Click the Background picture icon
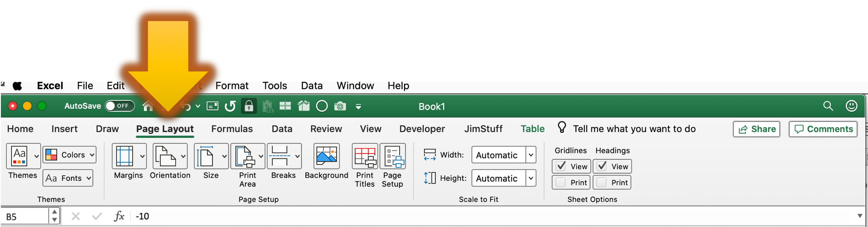Screen dimensions: 868x227 pyautogui.click(x=326, y=156)
